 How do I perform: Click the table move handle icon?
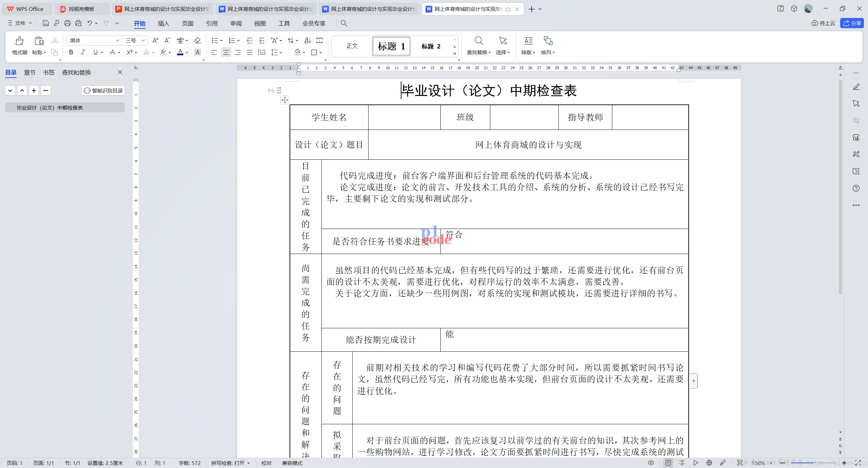coord(285,100)
